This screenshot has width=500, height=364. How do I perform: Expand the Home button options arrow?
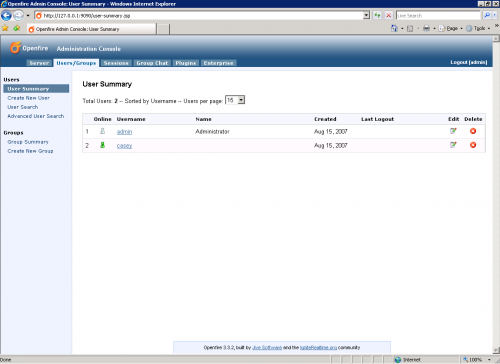coord(402,29)
